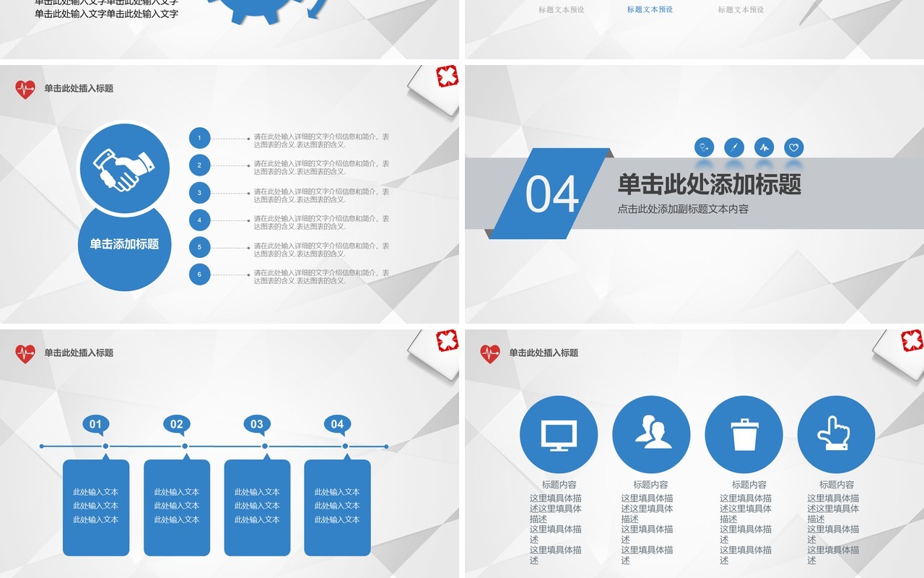Click the blue 单击添加标题 circle
924x578 pixels.
tap(124, 245)
